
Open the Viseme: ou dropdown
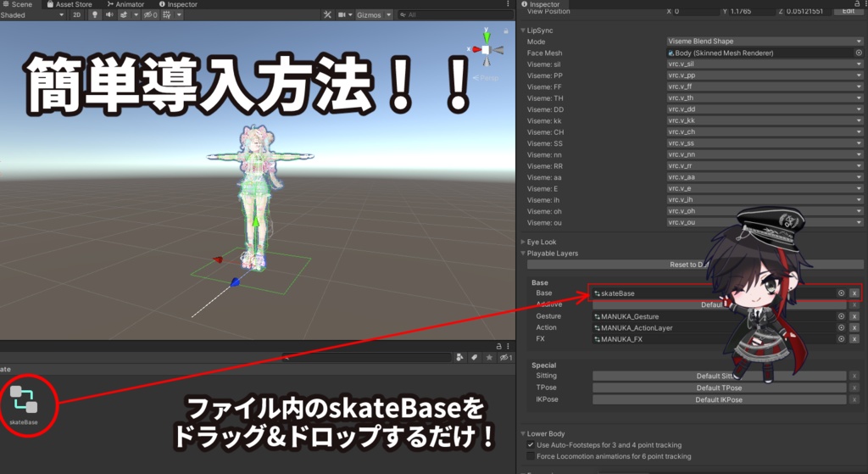coord(765,223)
